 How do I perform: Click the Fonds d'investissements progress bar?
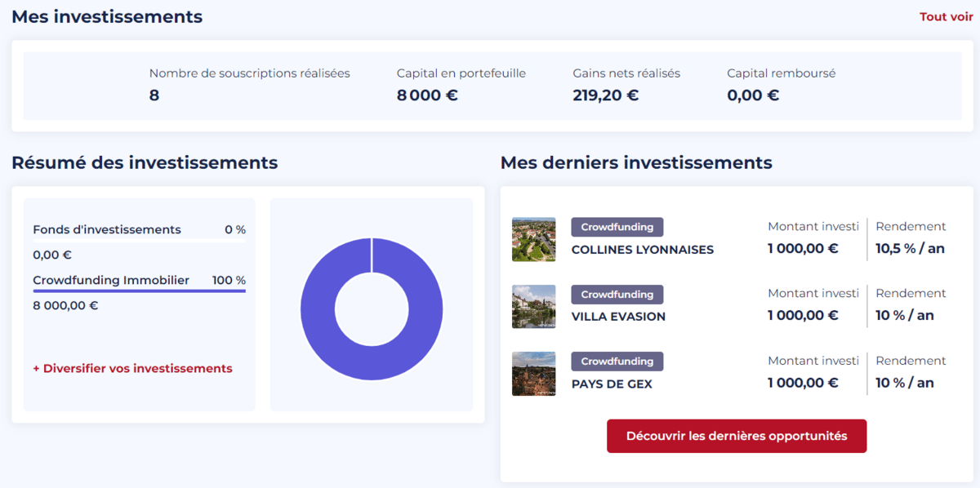point(139,241)
